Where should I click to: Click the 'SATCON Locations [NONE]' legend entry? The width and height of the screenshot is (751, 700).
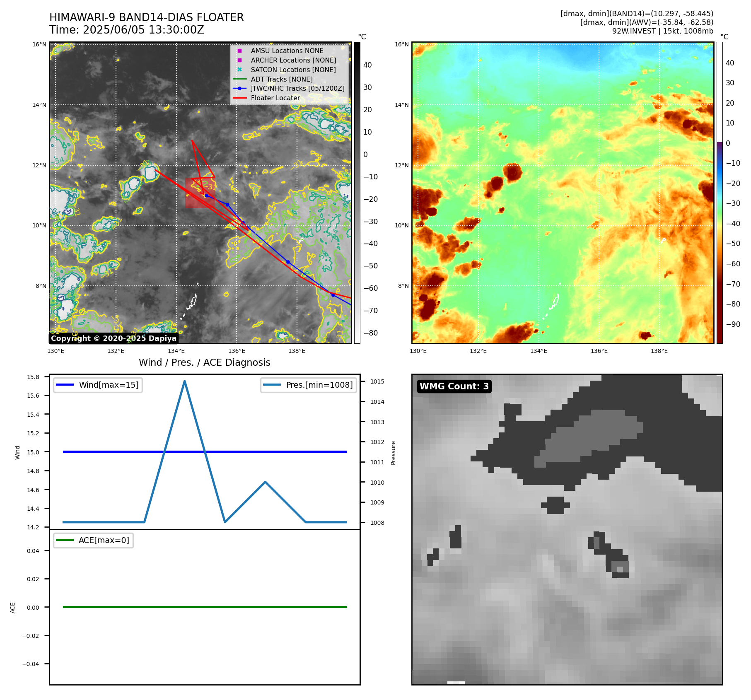[293, 70]
